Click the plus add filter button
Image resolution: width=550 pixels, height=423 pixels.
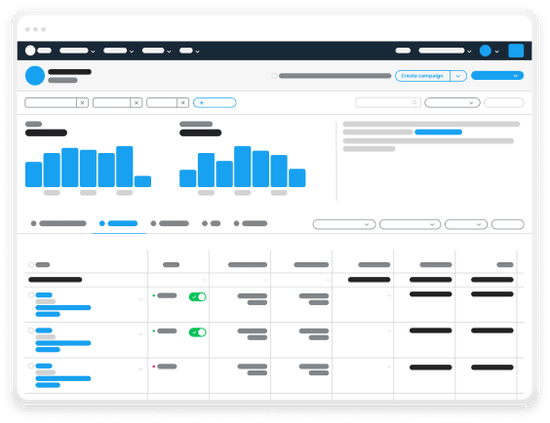pos(215,103)
